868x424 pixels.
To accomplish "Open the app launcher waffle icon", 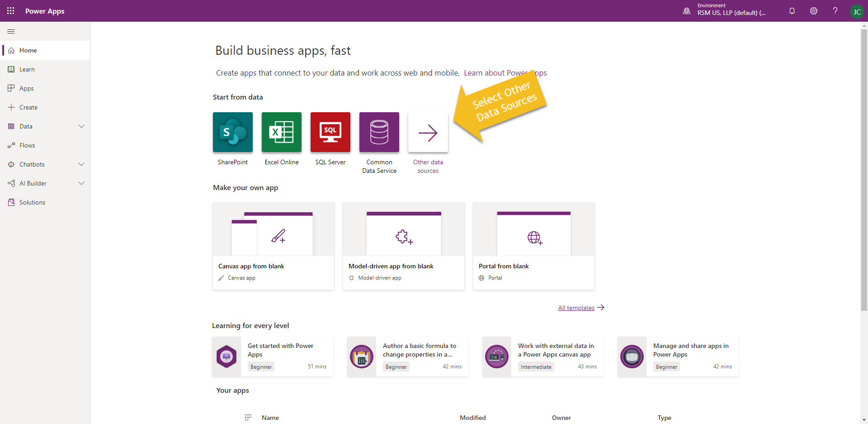I will pyautogui.click(x=11, y=11).
